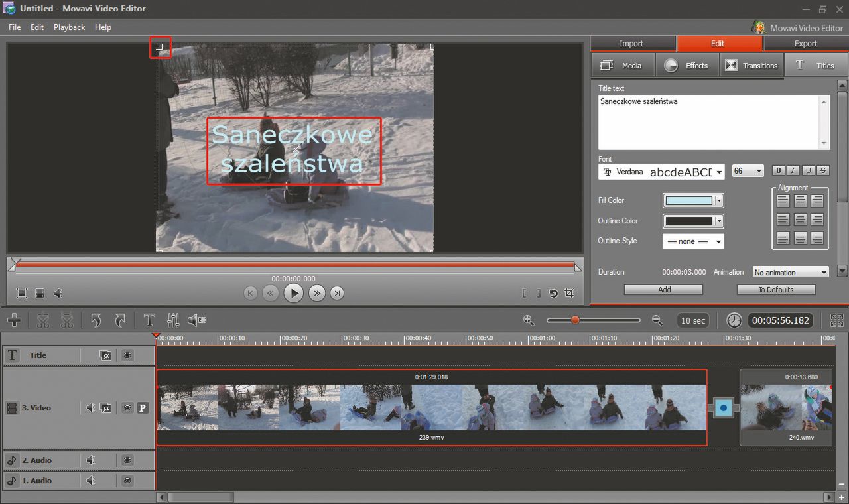The height and width of the screenshot is (504, 849).
Task: Hide the Title track with its eye icon
Action: (127, 355)
